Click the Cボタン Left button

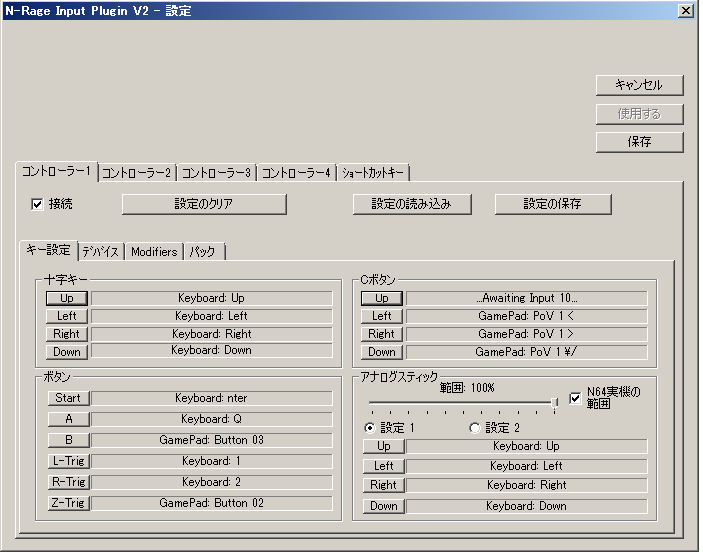(x=382, y=316)
